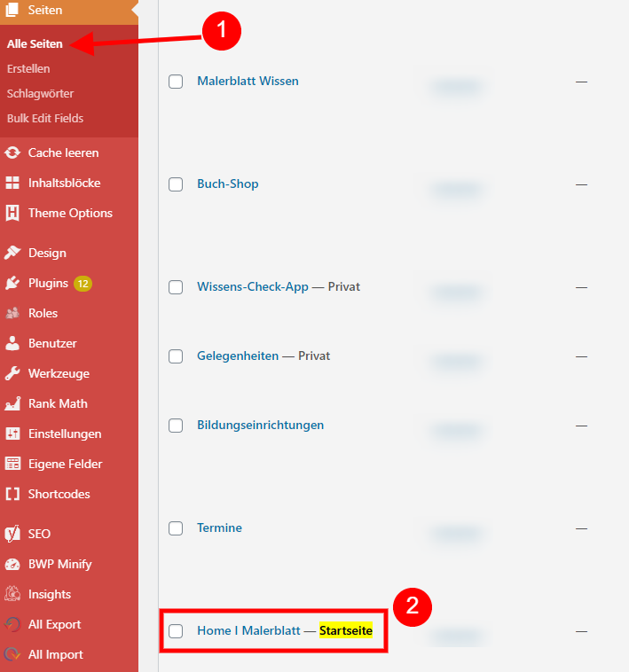This screenshot has height=672, width=629.
Task: Open the Einstellungen settings menu
Action: [x=64, y=434]
